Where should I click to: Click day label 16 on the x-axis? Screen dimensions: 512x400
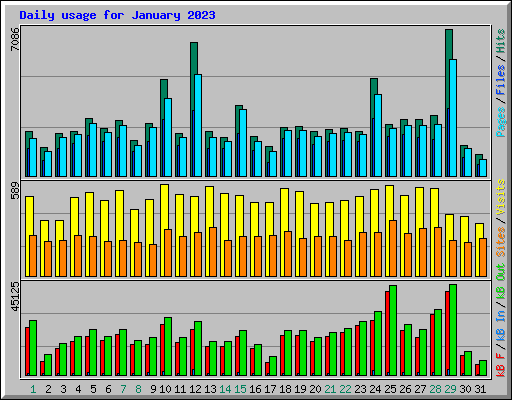255,389
